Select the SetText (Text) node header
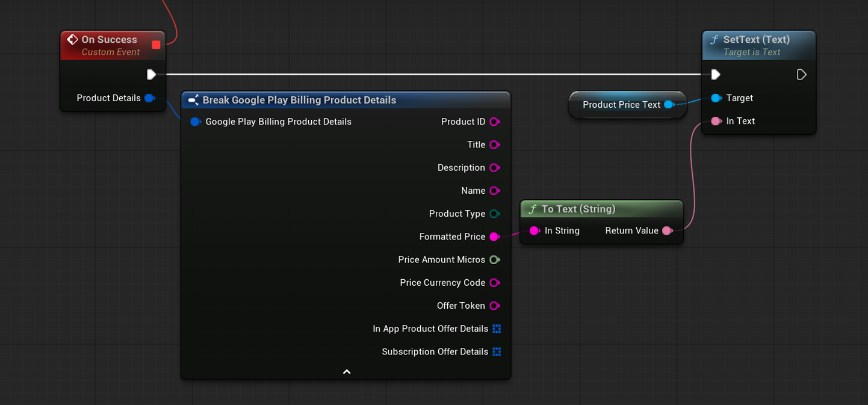The height and width of the screenshot is (405, 868). point(758,45)
